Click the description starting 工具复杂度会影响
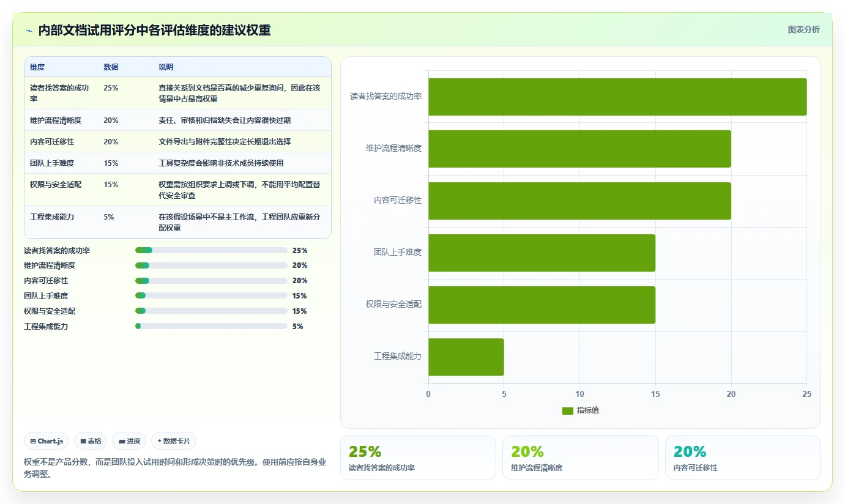 pos(221,163)
